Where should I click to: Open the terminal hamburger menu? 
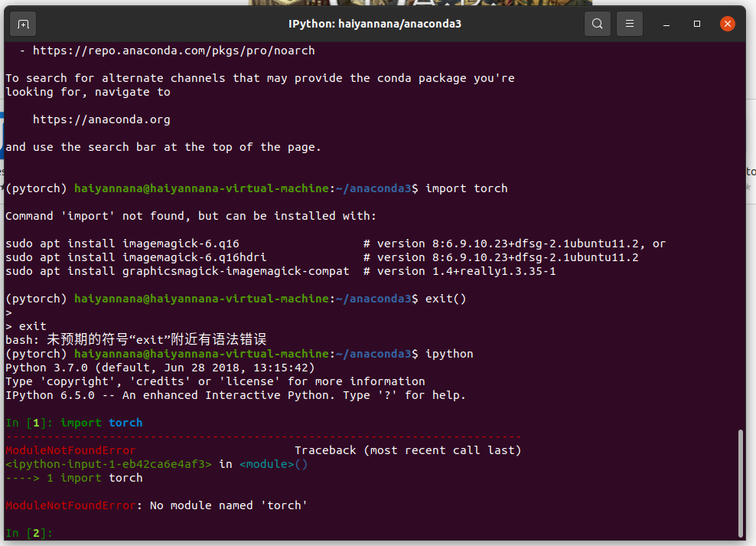pyautogui.click(x=629, y=24)
